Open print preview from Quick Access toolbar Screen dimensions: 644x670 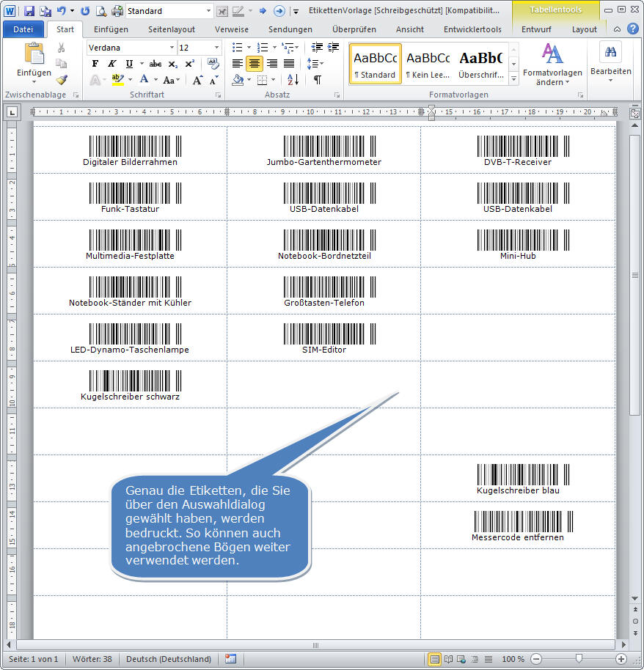pyautogui.click(x=101, y=11)
